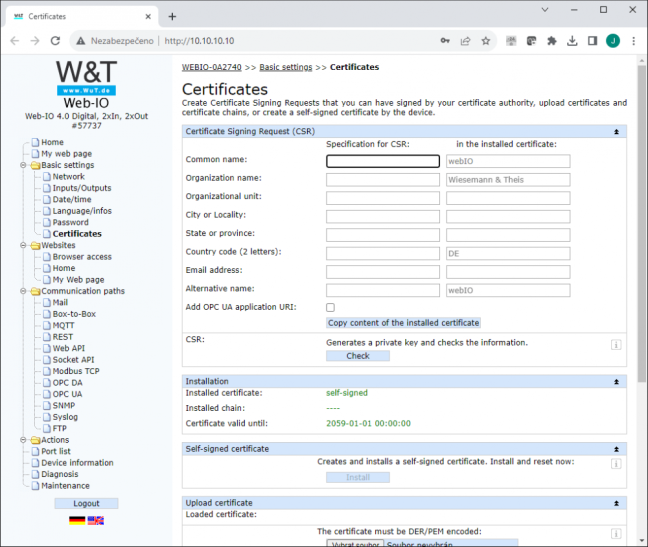Select Network under Basic settings
This screenshot has height=547, width=648.
click(68, 177)
